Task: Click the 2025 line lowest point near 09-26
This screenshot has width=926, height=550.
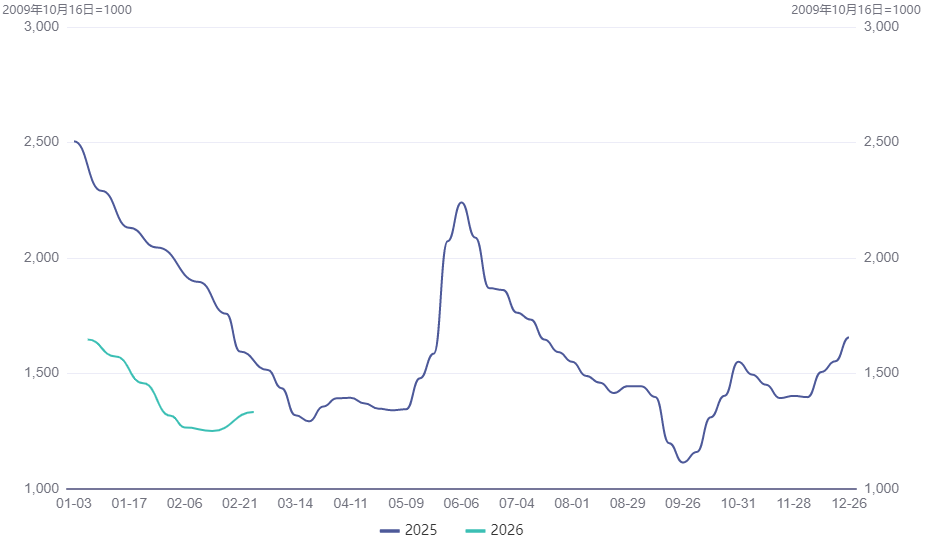Action: (x=683, y=462)
